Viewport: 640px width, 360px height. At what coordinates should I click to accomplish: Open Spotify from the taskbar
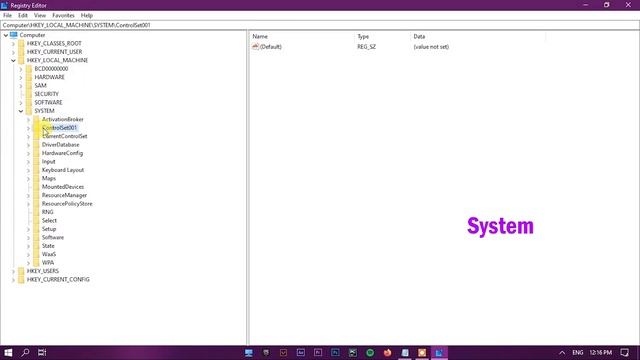tap(370, 353)
